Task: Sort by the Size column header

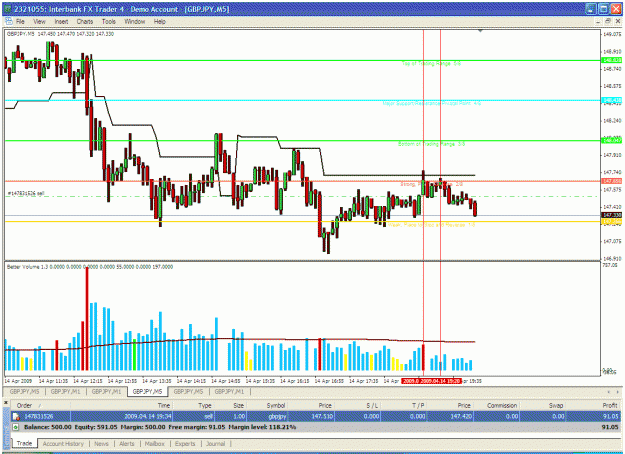Action: point(231,405)
